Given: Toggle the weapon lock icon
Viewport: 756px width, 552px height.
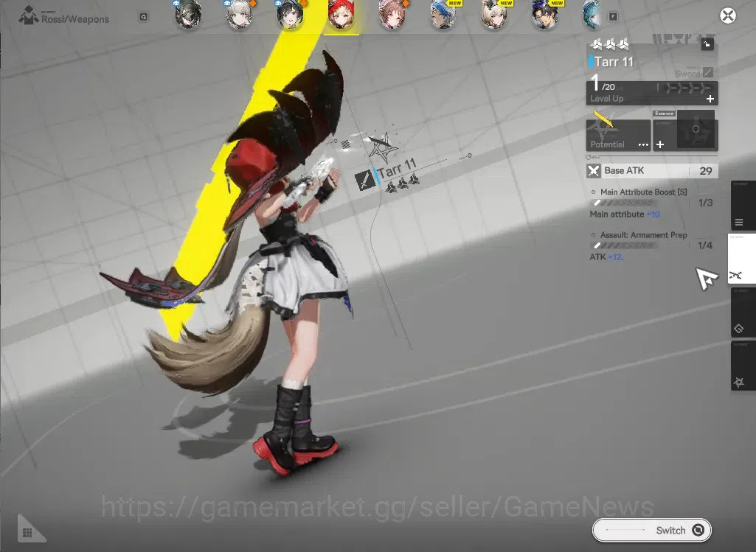Looking at the screenshot, I should (707, 44).
